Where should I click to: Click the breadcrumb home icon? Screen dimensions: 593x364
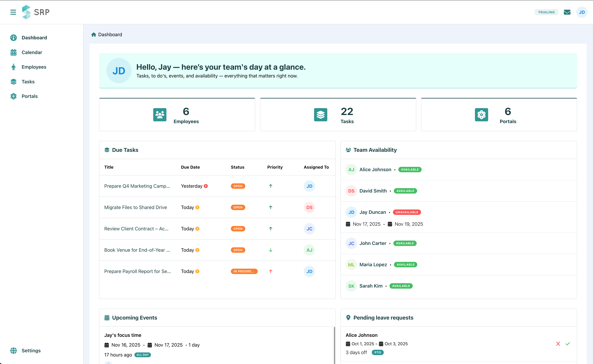(x=94, y=35)
